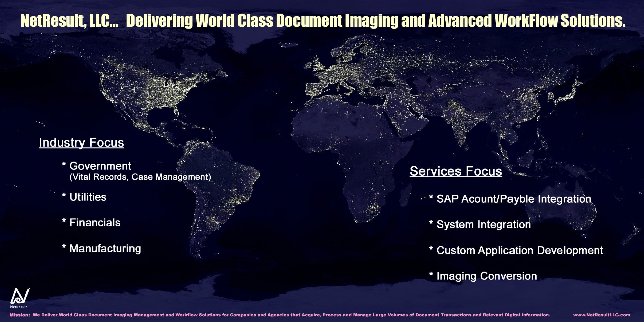This screenshot has height=322, width=644.
Task: Select the Utilities list item
Action: [88, 197]
